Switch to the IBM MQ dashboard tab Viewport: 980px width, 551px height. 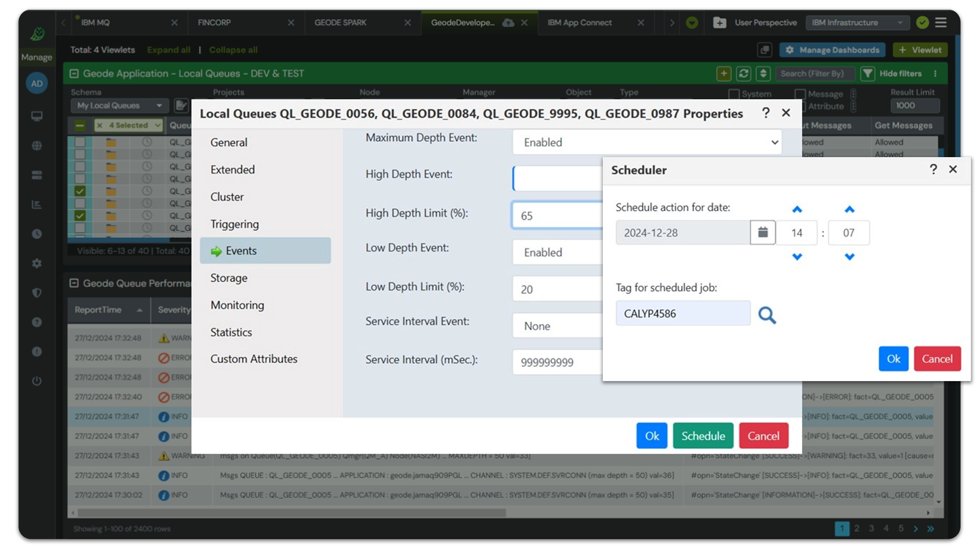click(95, 22)
